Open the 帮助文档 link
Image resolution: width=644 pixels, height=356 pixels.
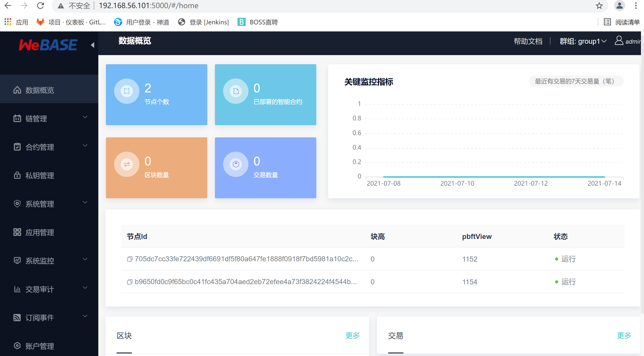click(528, 41)
